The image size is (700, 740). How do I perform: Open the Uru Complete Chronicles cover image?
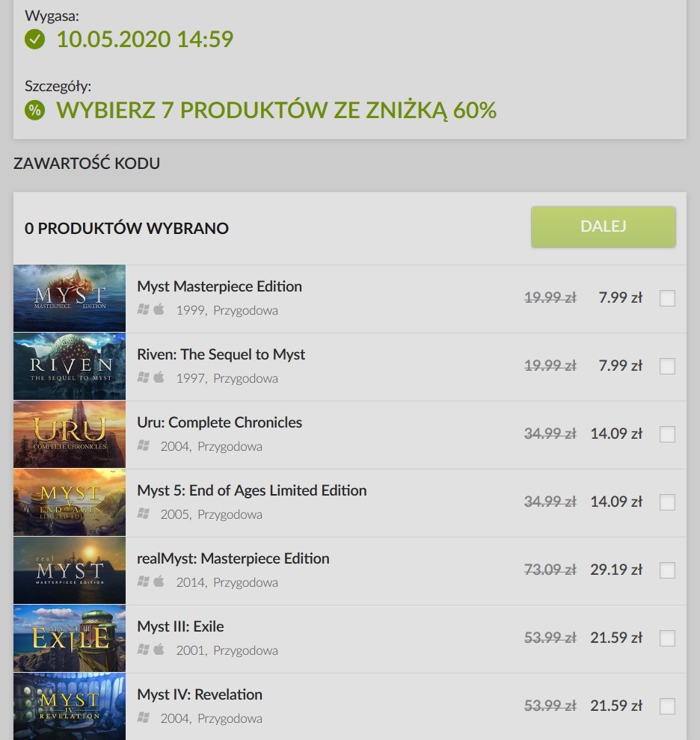[x=70, y=434]
